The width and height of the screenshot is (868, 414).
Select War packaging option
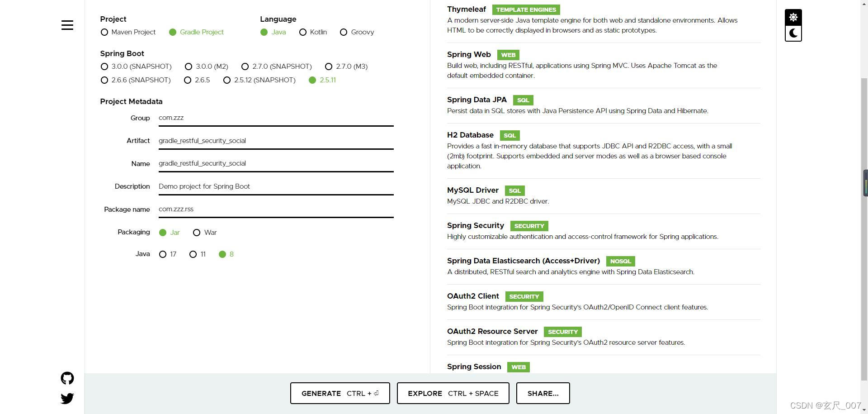point(205,233)
